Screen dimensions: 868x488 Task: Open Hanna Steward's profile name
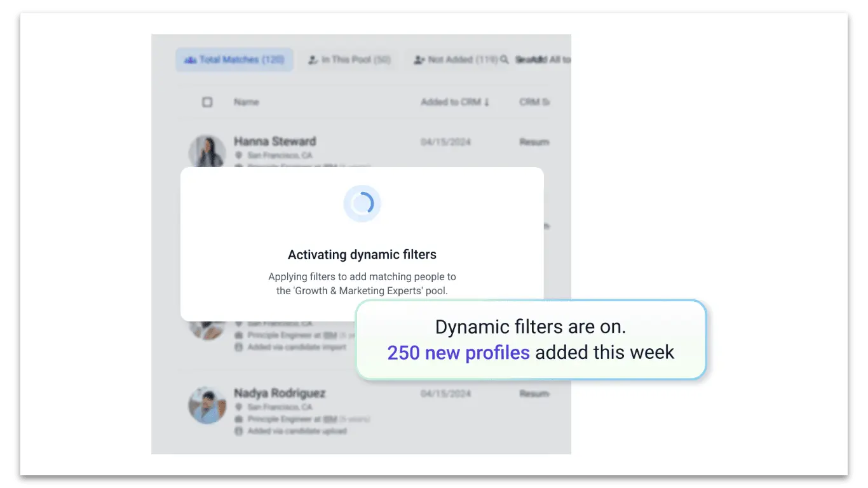point(275,141)
